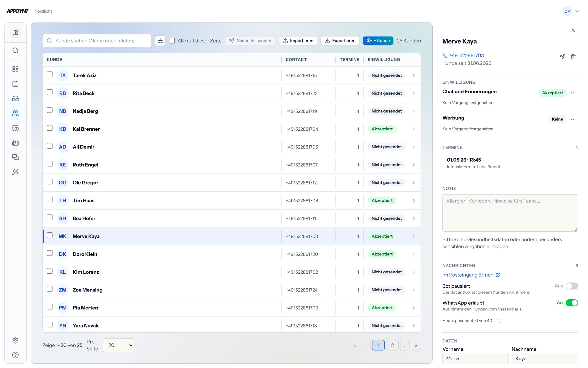Open the filter sliders icon next to search
The width and height of the screenshot is (588, 368).
pyautogui.click(x=160, y=41)
